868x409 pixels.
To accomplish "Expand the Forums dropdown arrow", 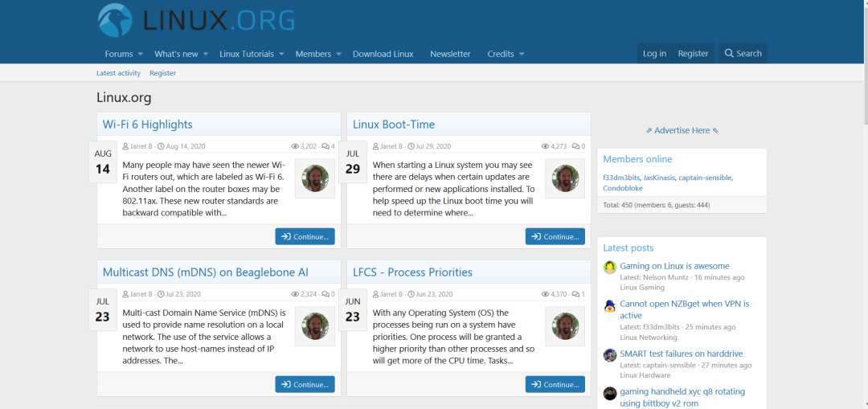I will coord(141,54).
